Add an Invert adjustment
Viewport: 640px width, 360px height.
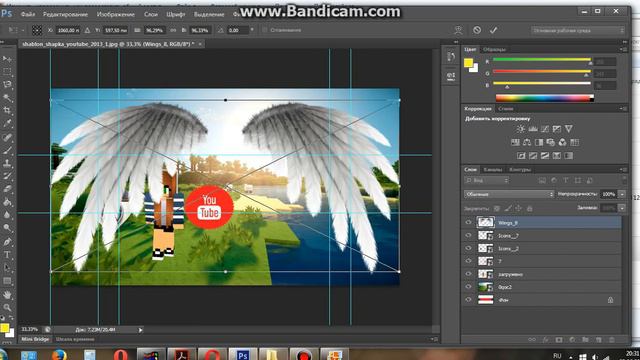tap(521, 156)
